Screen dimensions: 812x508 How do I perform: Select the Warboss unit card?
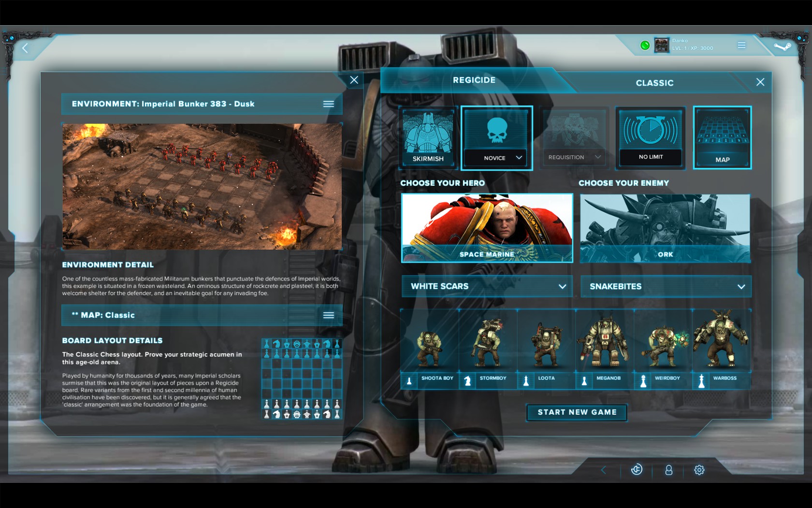(722, 349)
